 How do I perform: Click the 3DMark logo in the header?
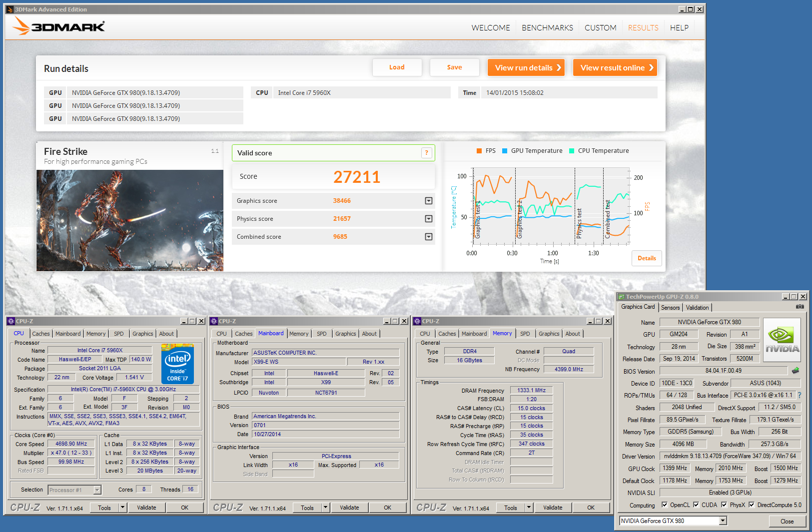tap(59, 26)
